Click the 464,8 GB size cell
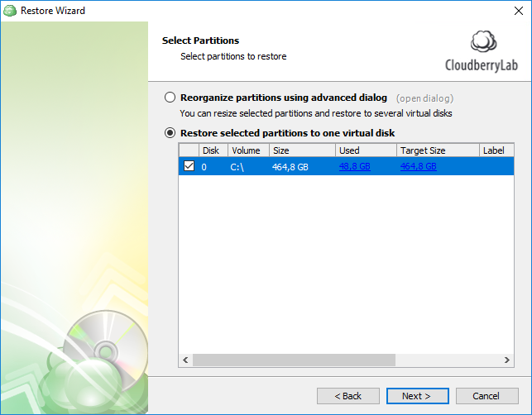Image resolution: width=532 pixels, height=415 pixels. (290, 167)
